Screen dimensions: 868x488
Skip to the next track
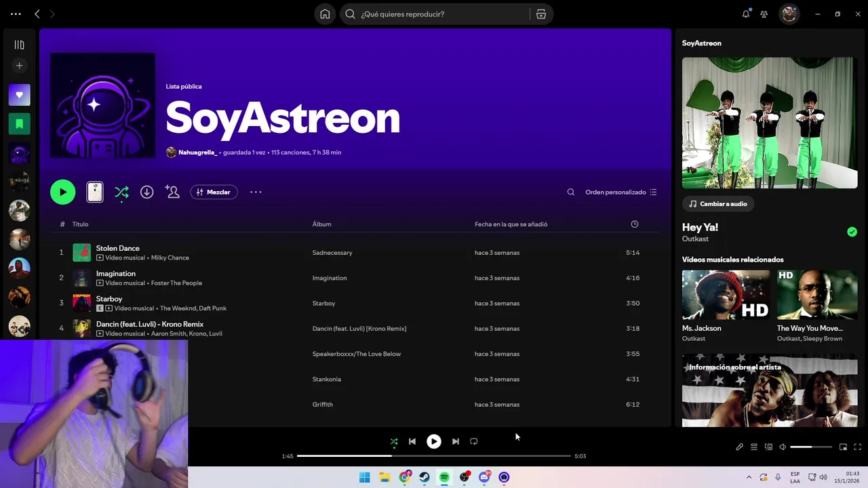[456, 441]
